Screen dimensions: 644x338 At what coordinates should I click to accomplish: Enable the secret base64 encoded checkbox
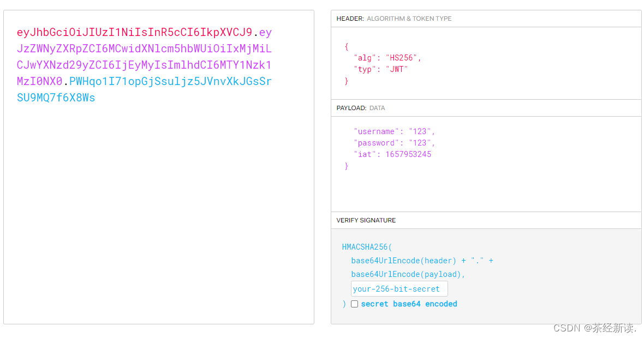pyautogui.click(x=354, y=304)
